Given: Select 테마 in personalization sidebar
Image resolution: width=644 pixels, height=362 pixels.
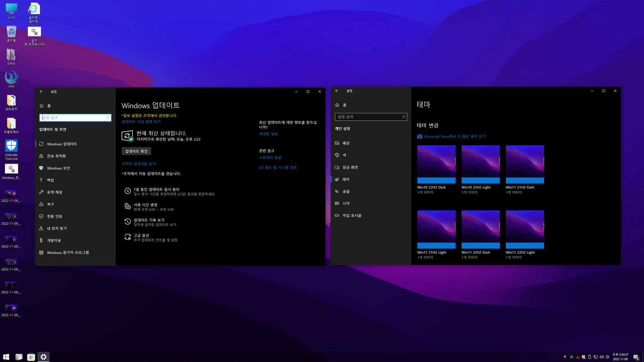Looking at the screenshot, I should click(x=371, y=179).
